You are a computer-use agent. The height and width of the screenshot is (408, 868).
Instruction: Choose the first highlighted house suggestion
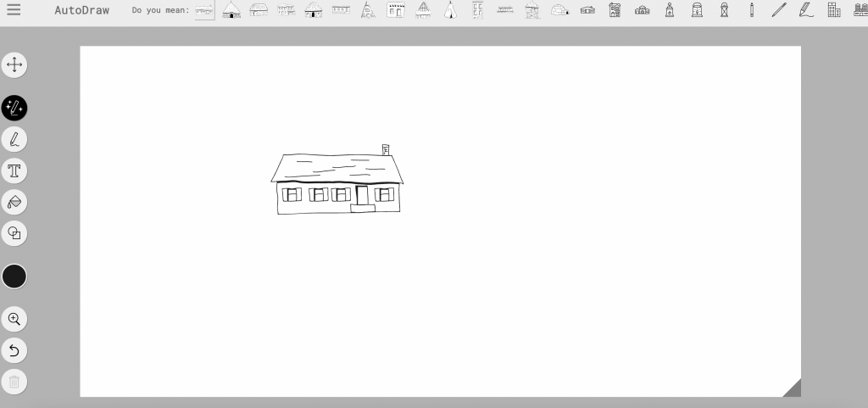coord(204,10)
